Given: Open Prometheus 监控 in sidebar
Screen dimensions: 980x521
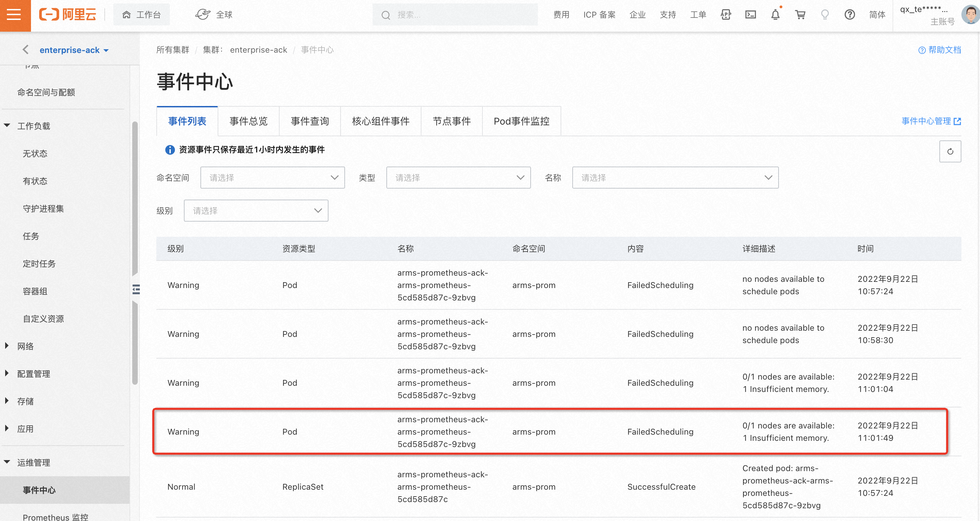Looking at the screenshot, I should [55, 517].
